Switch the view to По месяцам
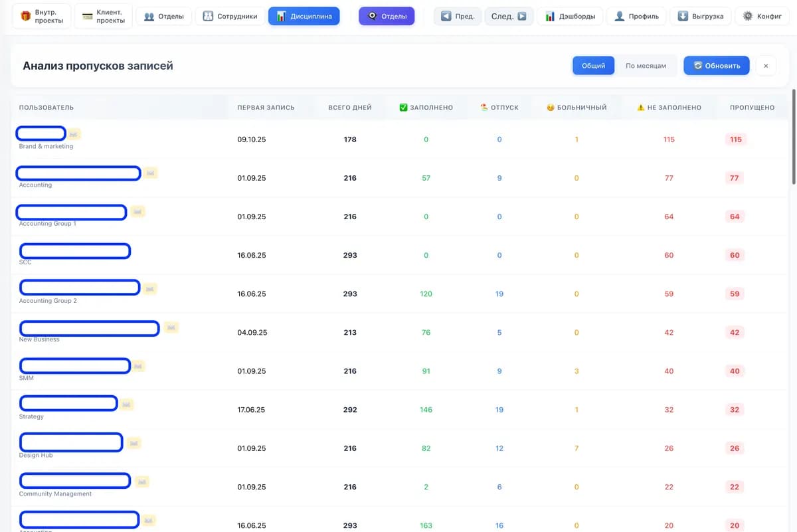 pyautogui.click(x=646, y=66)
